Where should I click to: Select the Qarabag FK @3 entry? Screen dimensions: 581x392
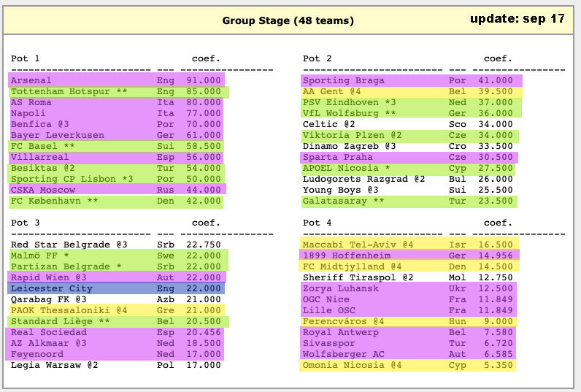pyautogui.click(x=116, y=299)
